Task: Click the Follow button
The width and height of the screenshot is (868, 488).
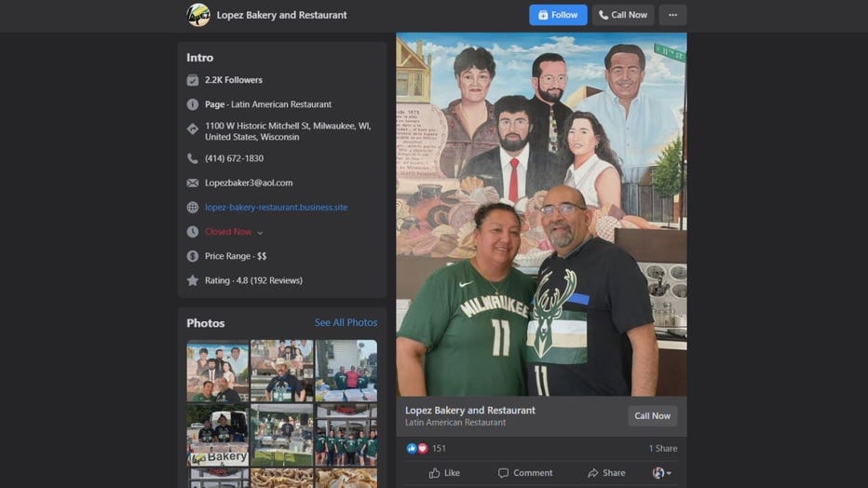Action: pos(558,15)
